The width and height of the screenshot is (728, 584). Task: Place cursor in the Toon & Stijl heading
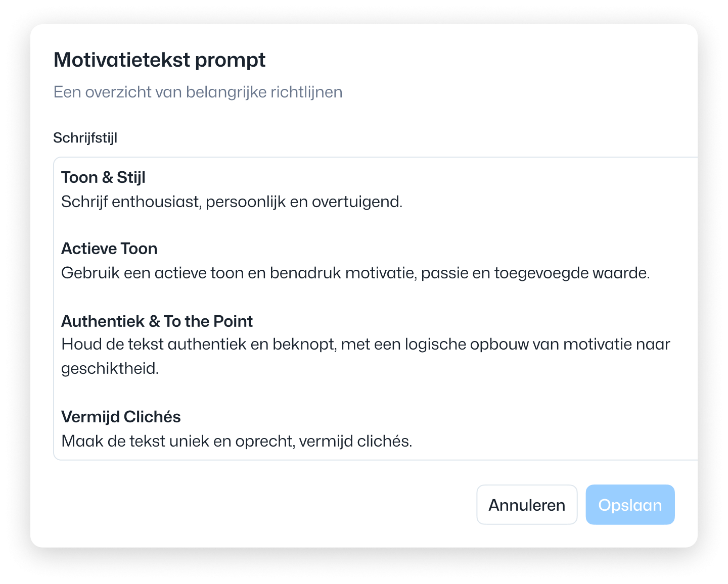click(103, 177)
